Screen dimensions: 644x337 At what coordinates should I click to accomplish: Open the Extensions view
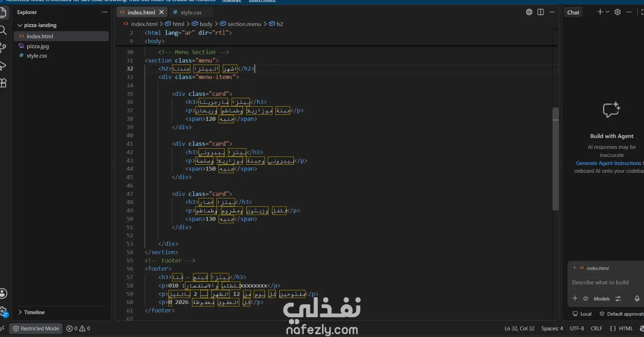click(x=3, y=83)
